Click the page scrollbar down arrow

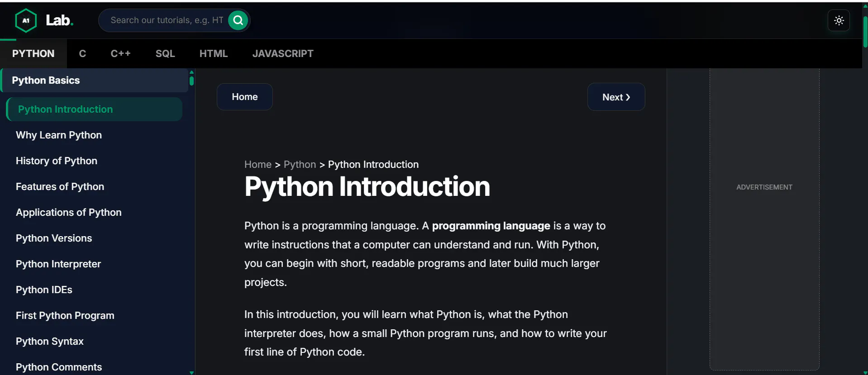(x=865, y=372)
